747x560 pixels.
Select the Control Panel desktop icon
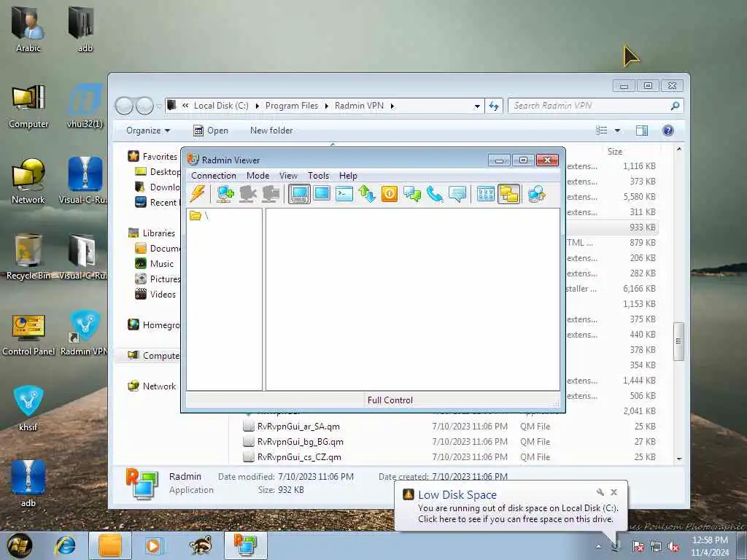pyautogui.click(x=28, y=334)
